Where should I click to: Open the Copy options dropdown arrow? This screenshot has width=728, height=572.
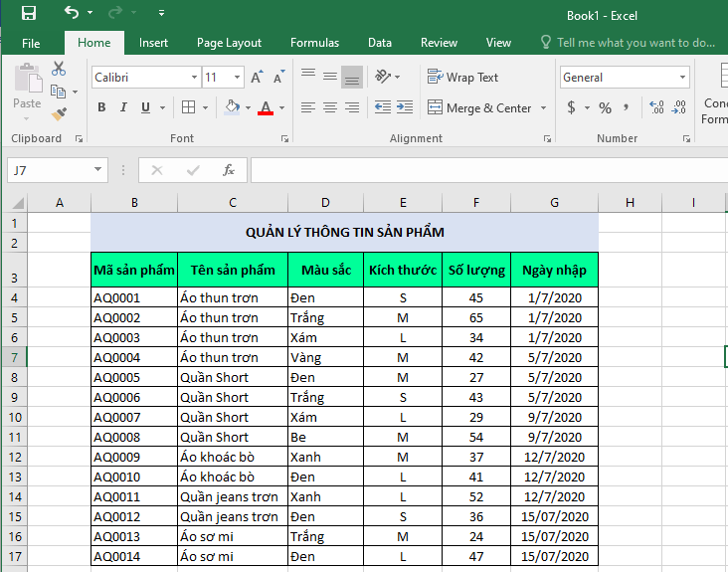[x=75, y=92]
